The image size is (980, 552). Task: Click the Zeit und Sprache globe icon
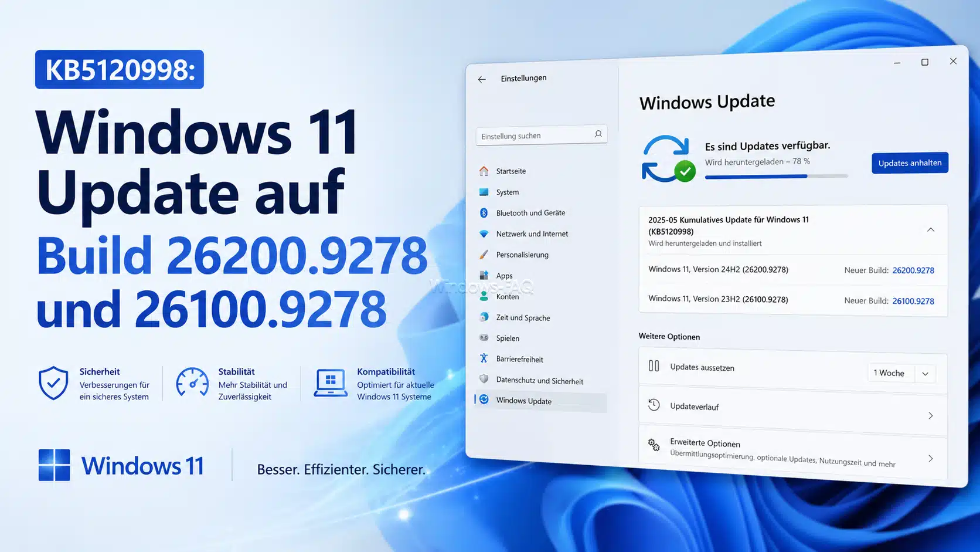[x=484, y=317]
